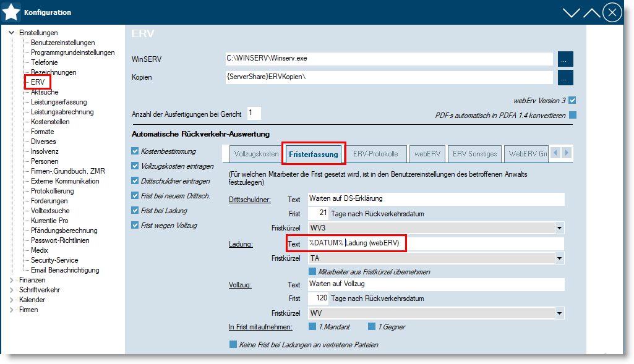This screenshot has height=364, width=634.
Task: Click the downward chevron in title bar
Action: click(x=572, y=12)
